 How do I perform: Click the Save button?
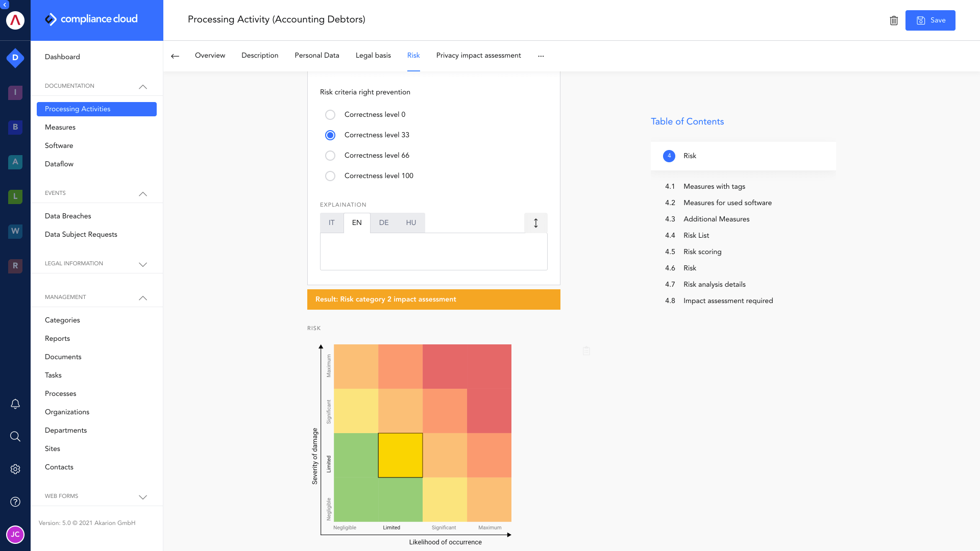pos(930,20)
